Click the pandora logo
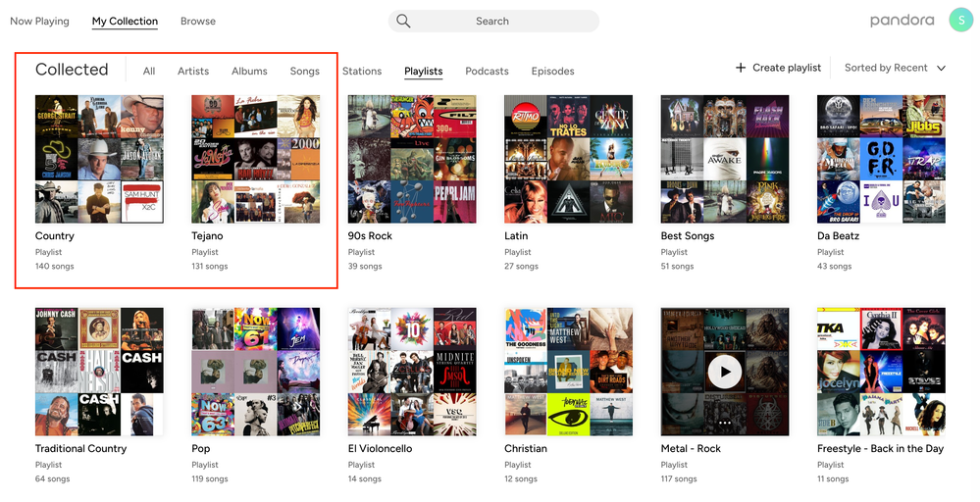 tap(902, 21)
